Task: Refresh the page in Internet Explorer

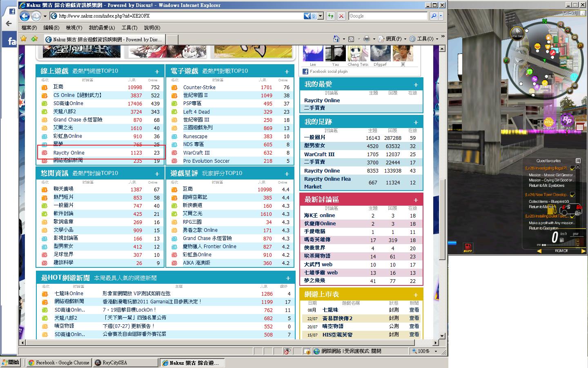Action: [330, 16]
